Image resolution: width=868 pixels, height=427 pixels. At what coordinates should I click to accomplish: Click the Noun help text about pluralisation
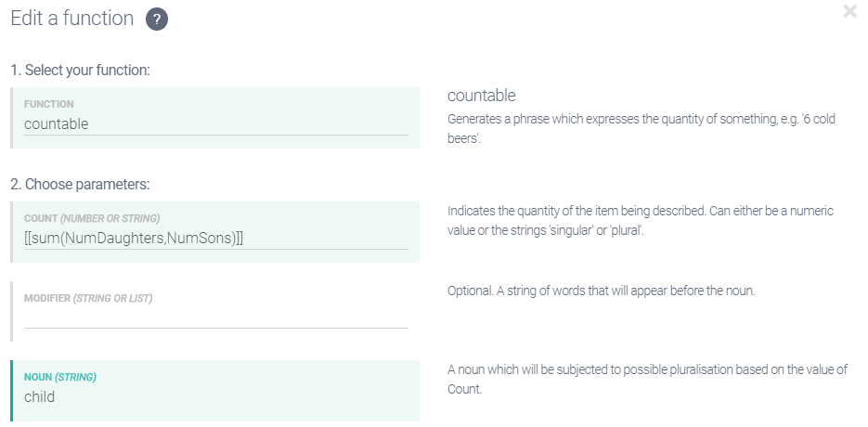647,379
